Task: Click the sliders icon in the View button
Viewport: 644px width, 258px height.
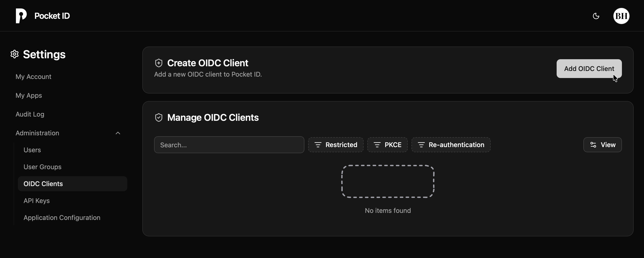Action: [593, 145]
